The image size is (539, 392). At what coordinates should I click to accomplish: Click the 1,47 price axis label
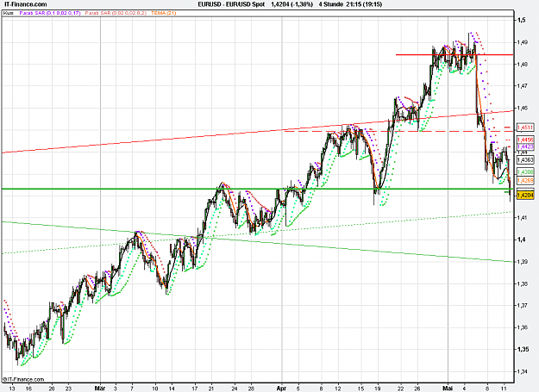523,86
